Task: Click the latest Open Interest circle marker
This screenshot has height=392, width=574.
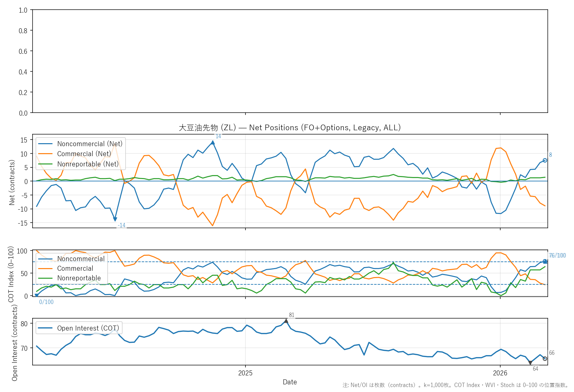Action: (545, 358)
